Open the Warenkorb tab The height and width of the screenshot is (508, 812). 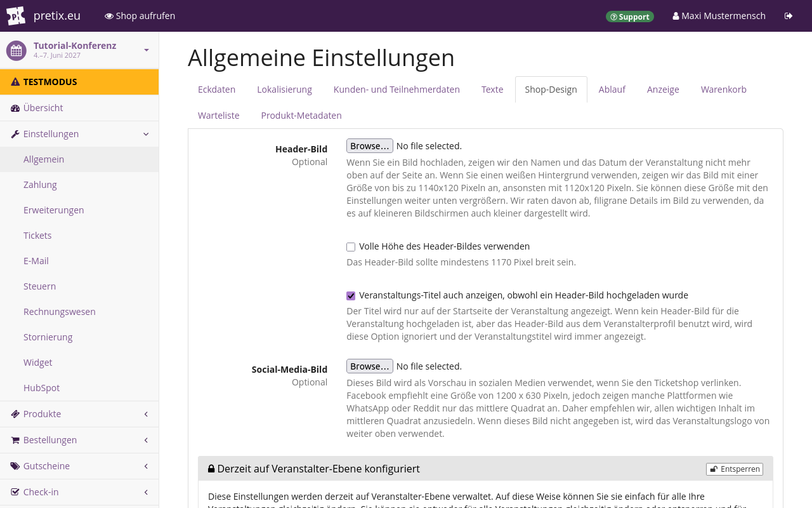tap(724, 90)
